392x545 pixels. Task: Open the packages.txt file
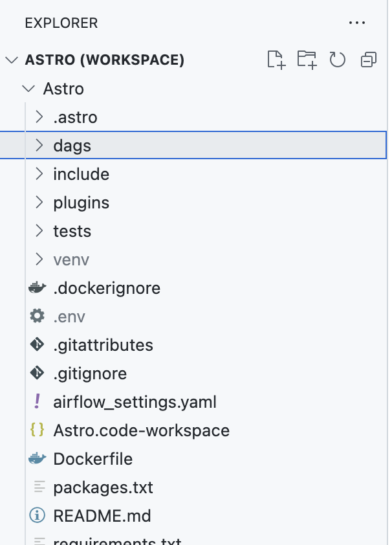pyautogui.click(x=103, y=487)
